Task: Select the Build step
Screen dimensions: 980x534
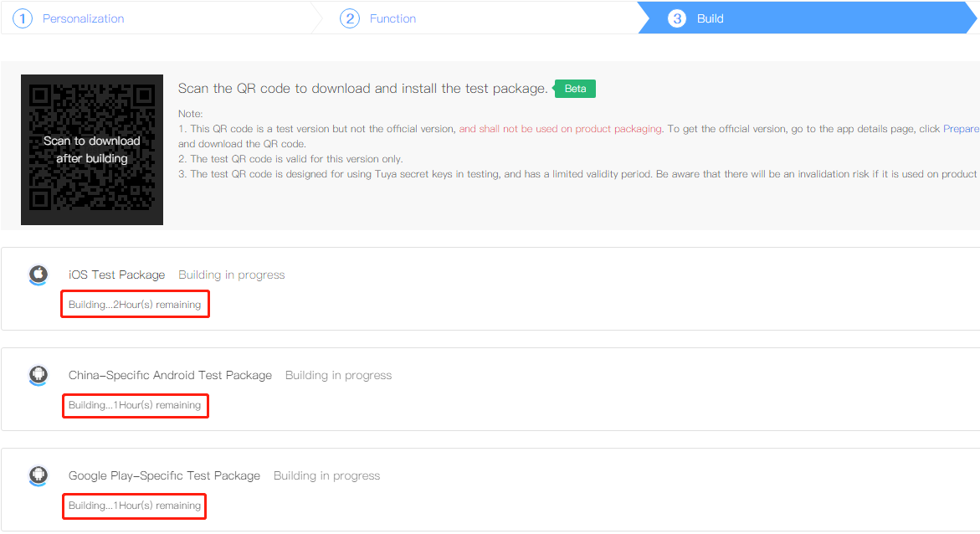Action: pos(710,18)
